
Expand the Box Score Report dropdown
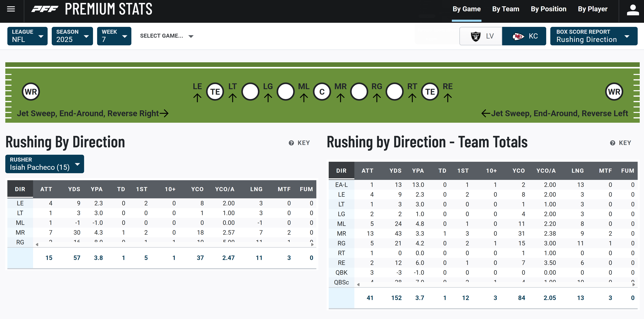pos(593,36)
